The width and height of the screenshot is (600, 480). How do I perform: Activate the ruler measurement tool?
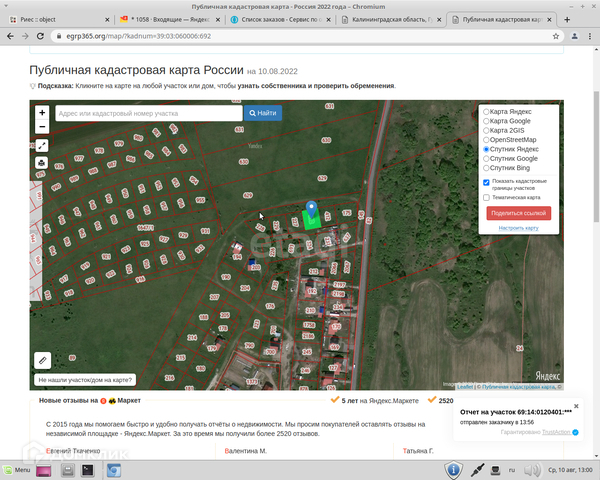[42, 361]
